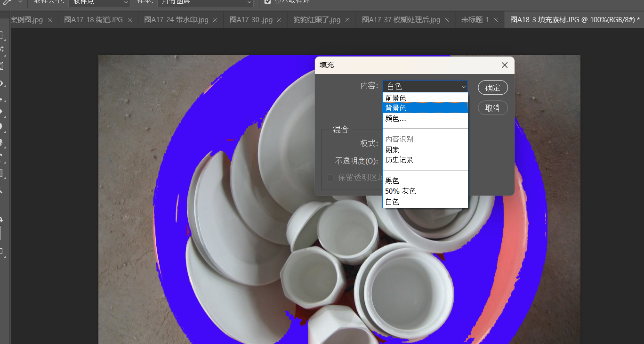Open the 取样大小 dropdown showing 取样点
This screenshot has width=644, height=344.
pos(99,2)
